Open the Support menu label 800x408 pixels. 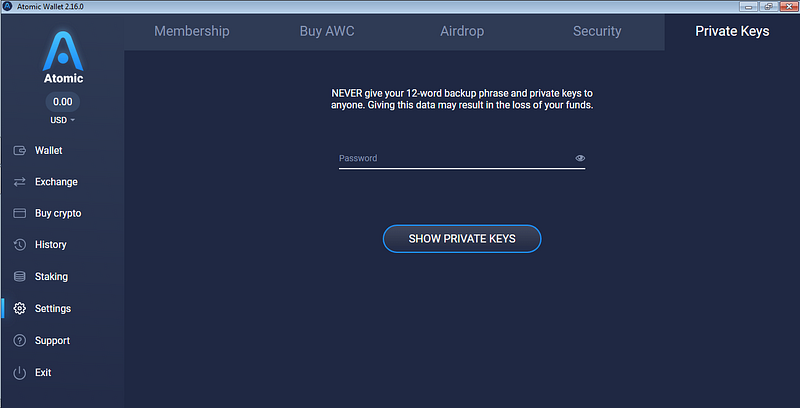pyautogui.click(x=52, y=340)
